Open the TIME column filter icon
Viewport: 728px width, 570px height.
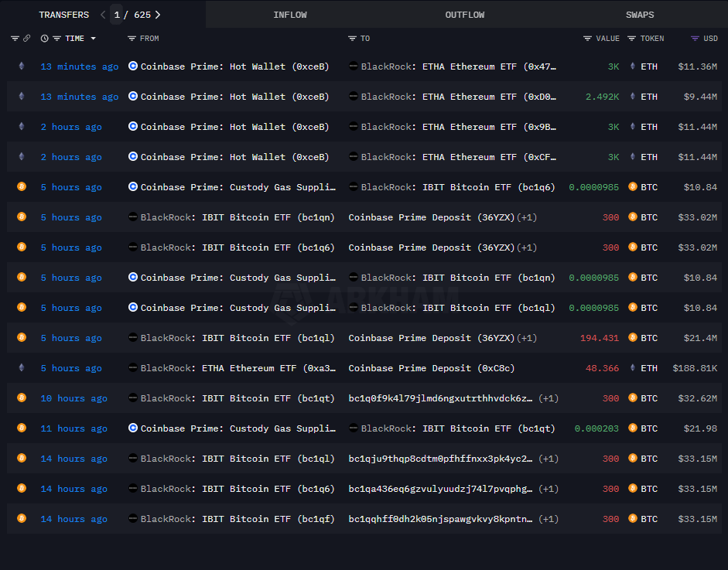coord(56,39)
